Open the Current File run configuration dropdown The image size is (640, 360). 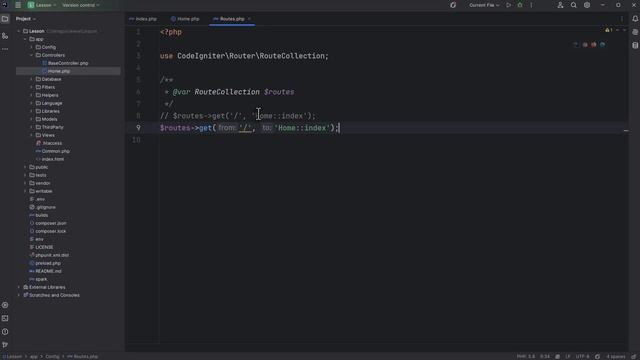(484, 5)
